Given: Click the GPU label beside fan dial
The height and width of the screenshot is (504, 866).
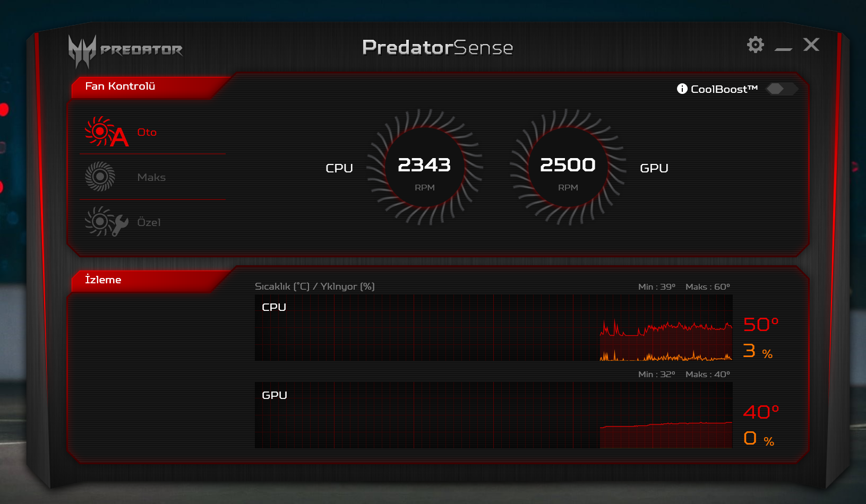Looking at the screenshot, I should 654,168.
